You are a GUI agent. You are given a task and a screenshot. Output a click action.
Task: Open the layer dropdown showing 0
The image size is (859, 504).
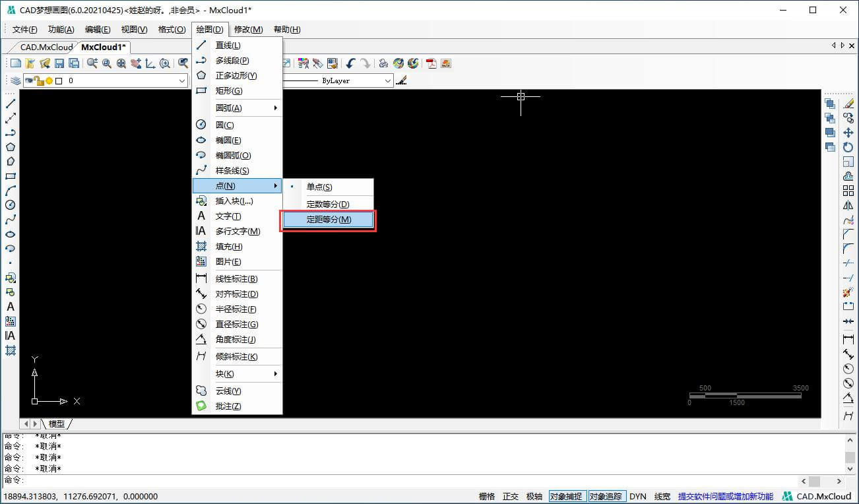click(106, 80)
